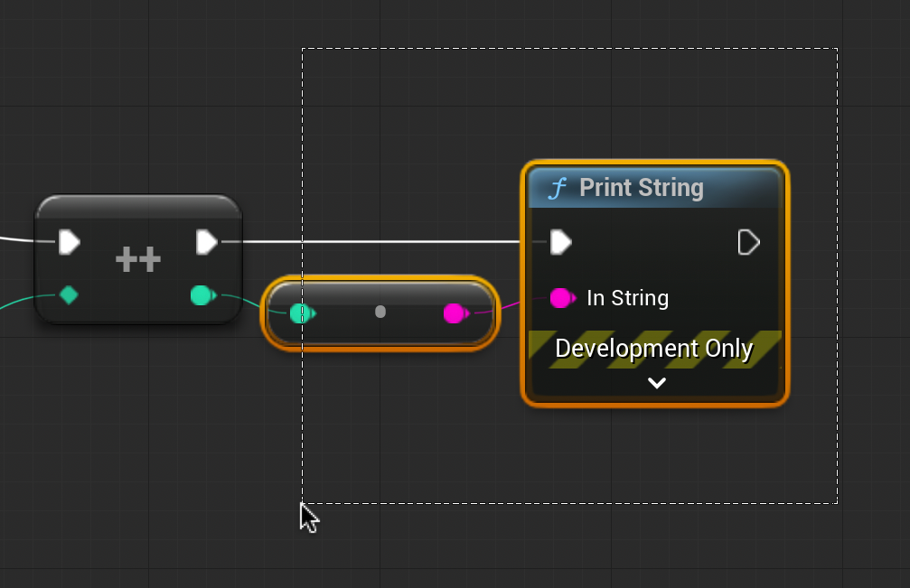Expand Print String's advanced options chevron
910x588 pixels.
(x=657, y=383)
